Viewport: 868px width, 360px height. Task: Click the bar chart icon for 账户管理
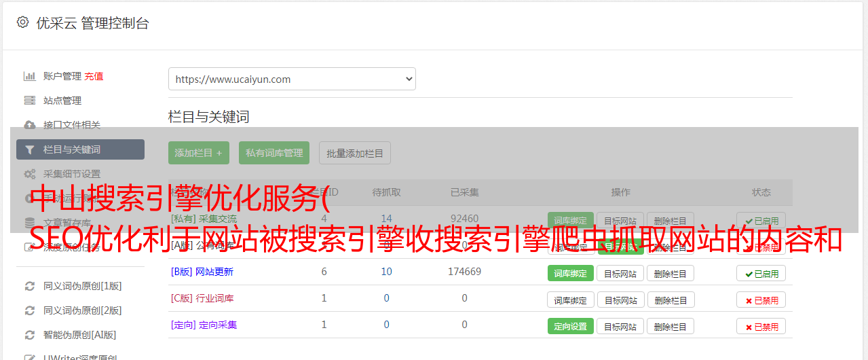29,76
